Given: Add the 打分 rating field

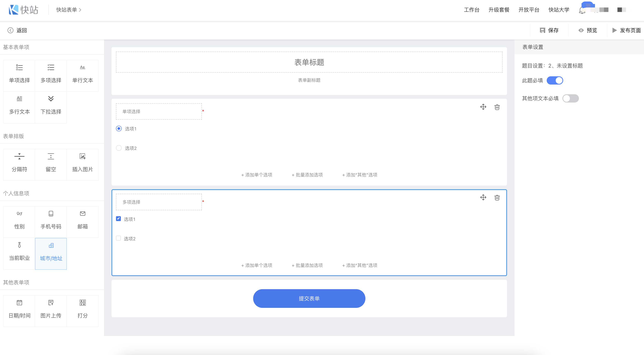Looking at the screenshot, I should pyautogui.click(x=83, y=311).
